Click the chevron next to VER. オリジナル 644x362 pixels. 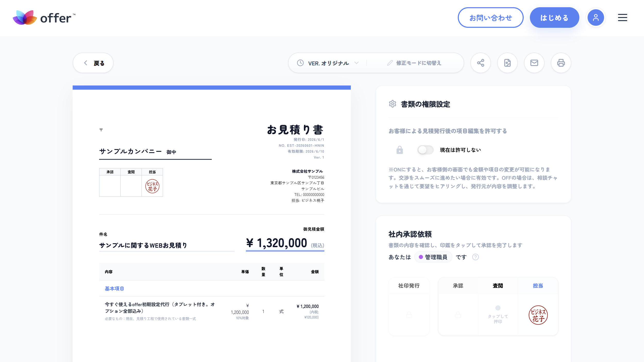click(356, 63)
